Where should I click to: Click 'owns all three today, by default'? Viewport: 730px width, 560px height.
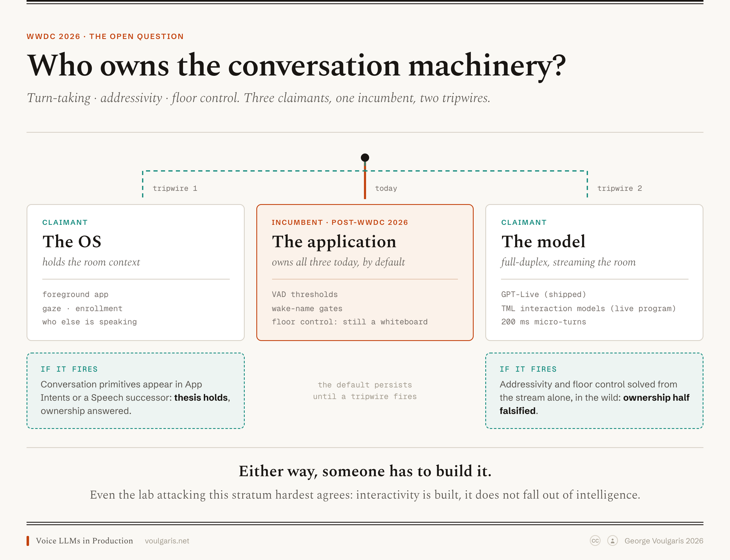coord(338,262)
